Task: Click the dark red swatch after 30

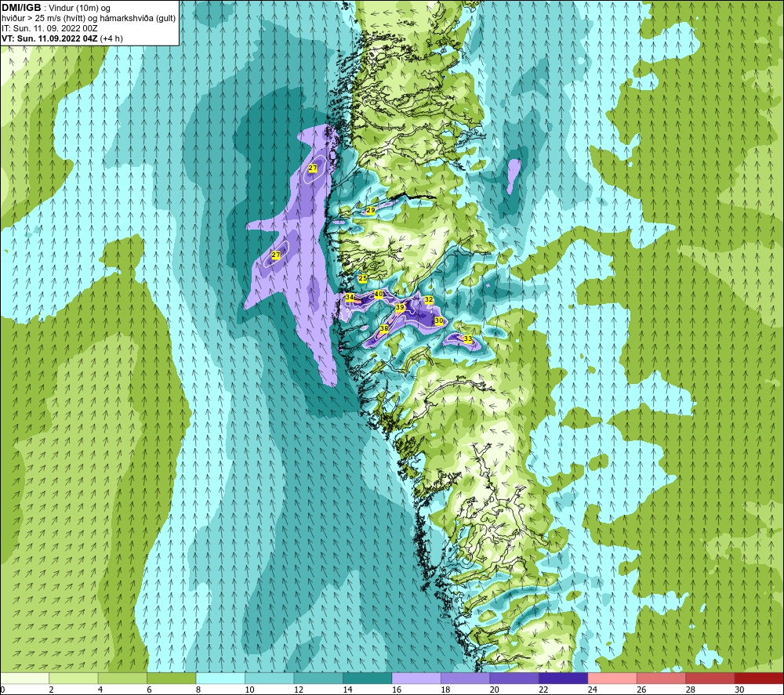Action: pos(760,678)
